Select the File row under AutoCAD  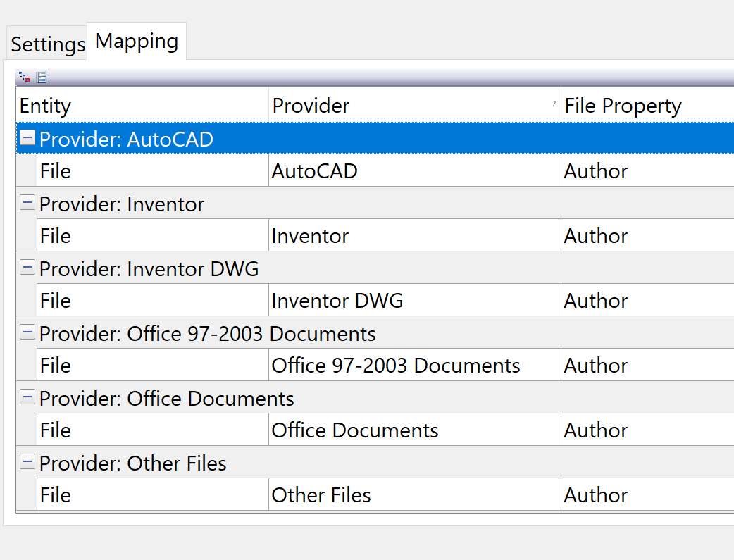pyautogui.click(x=141, y=170)
